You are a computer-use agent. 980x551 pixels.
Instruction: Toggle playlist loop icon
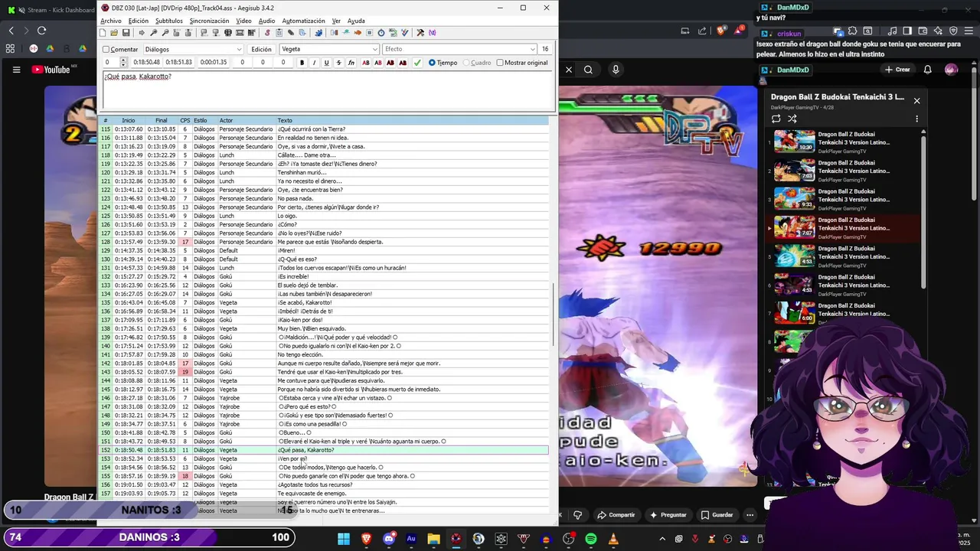click(x=776, y=119)
